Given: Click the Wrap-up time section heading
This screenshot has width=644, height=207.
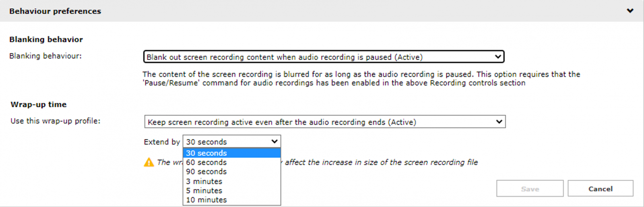Looking at the screenshot, I should [x=39, y=105].
